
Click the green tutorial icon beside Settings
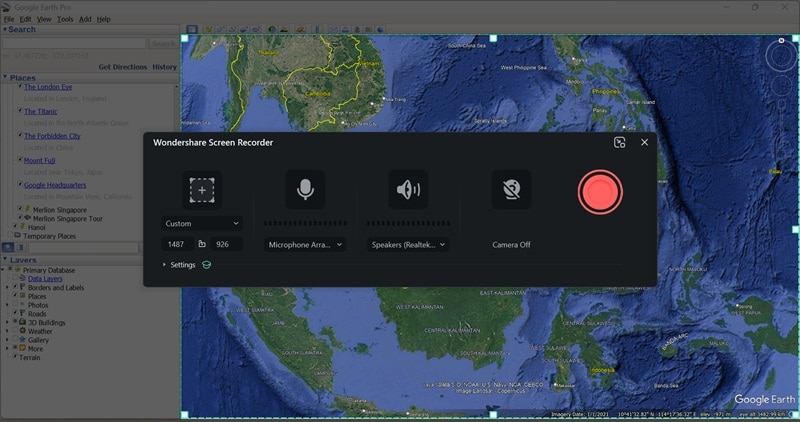click(207, 265)
